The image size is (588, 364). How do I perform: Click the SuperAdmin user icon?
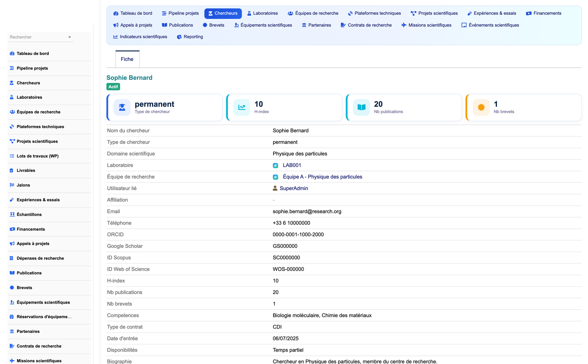click(x=275, y=188)
